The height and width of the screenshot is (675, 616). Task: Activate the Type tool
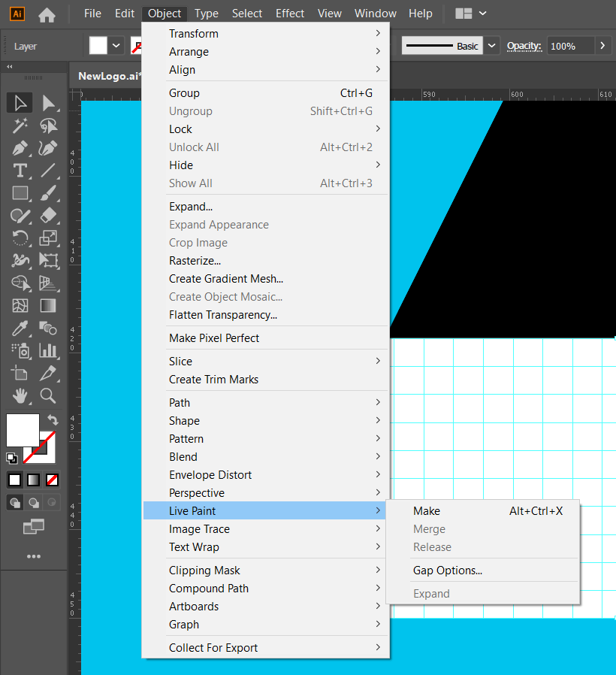click(20, 170)
